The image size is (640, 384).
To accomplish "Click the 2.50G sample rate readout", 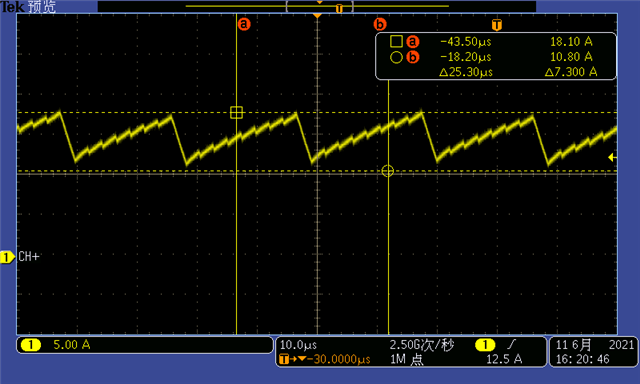I will [422, 345].
